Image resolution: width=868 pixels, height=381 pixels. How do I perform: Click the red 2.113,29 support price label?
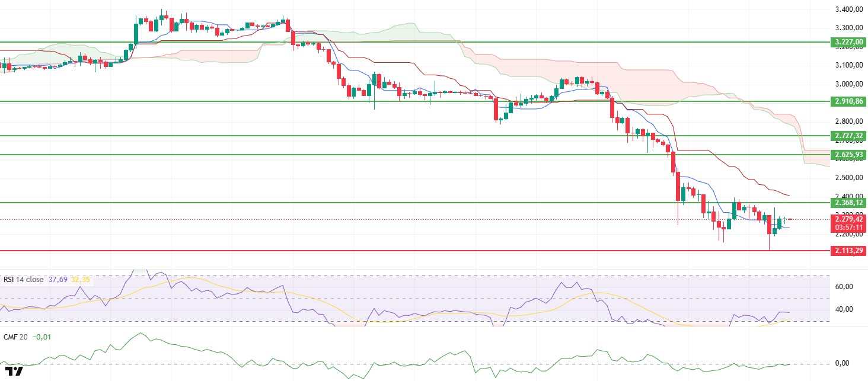[x=849, y=251]
